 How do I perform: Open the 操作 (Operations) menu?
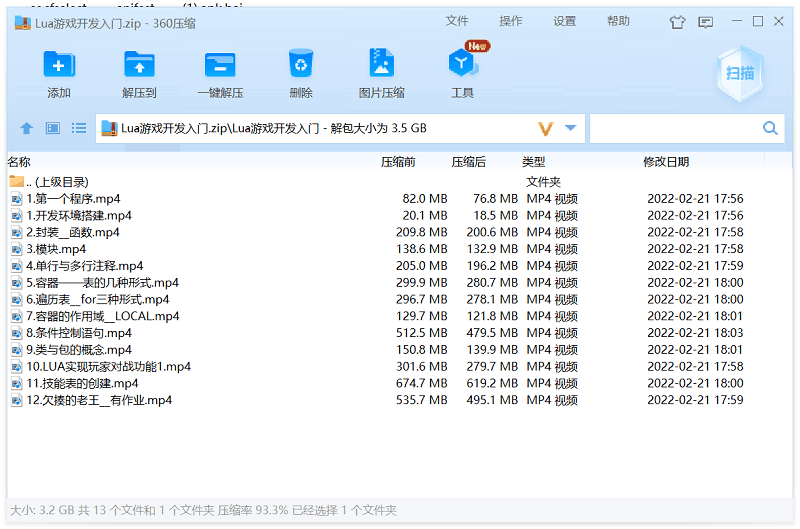[x=511, y=21]
